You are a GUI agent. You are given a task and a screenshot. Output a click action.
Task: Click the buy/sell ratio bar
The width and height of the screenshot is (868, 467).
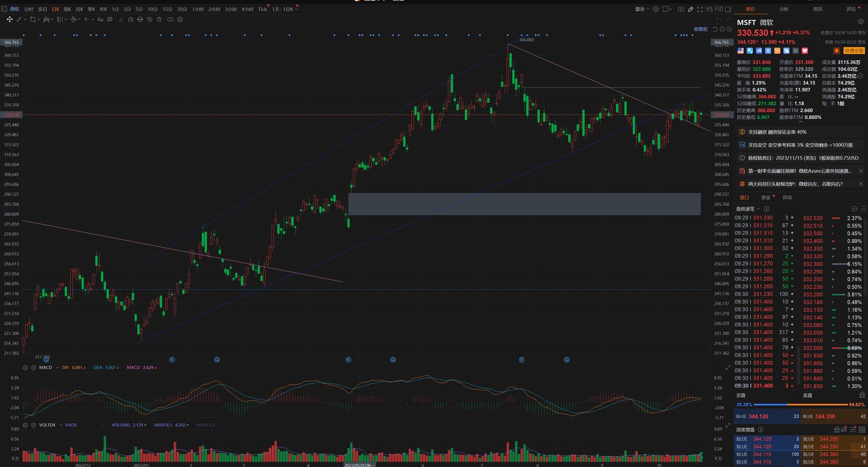coord(801,405)
